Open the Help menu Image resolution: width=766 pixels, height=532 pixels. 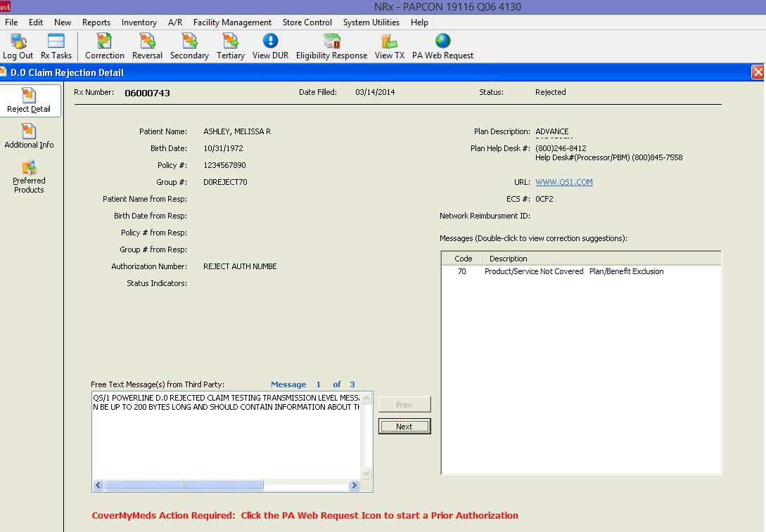[x=419, y=22]
